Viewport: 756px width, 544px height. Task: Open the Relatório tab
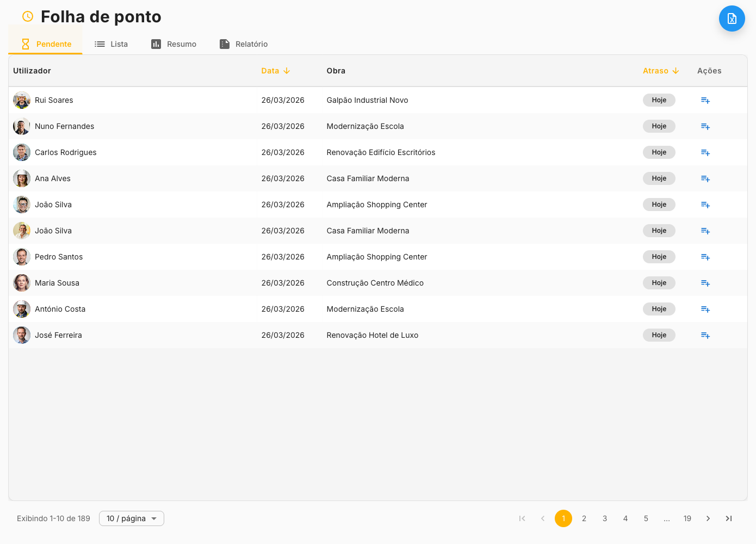[x=244, y=44]
